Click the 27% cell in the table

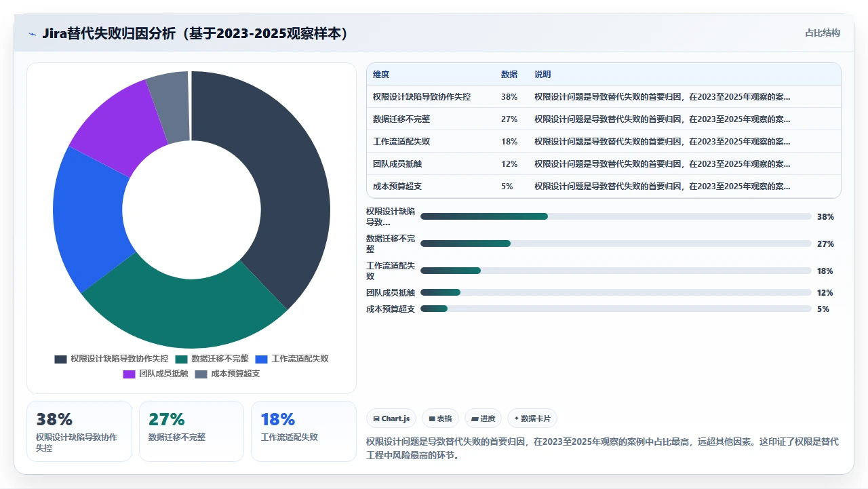[509, 119]
